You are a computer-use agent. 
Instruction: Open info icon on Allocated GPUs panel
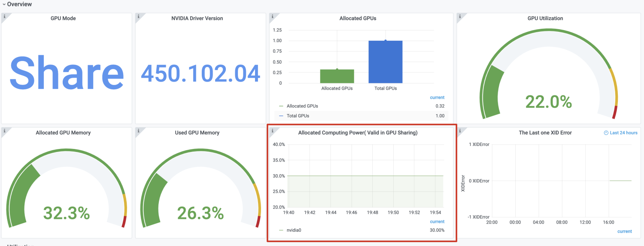[x=272, y=16]
